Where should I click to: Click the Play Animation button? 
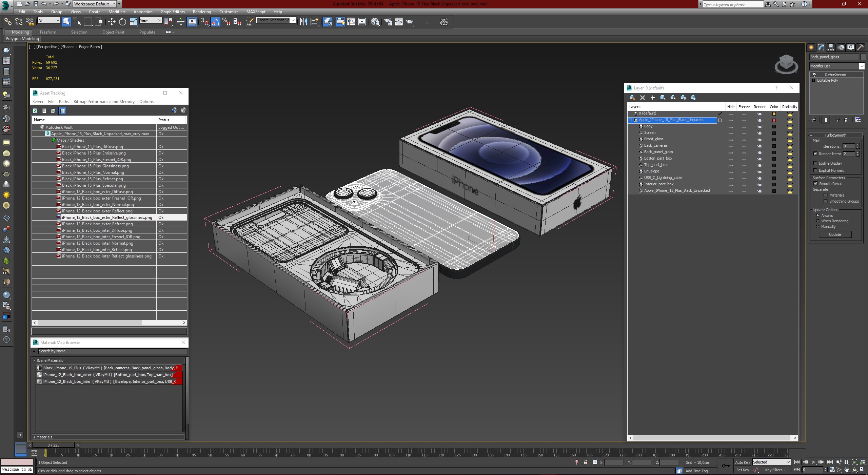[x=813, y=462]
